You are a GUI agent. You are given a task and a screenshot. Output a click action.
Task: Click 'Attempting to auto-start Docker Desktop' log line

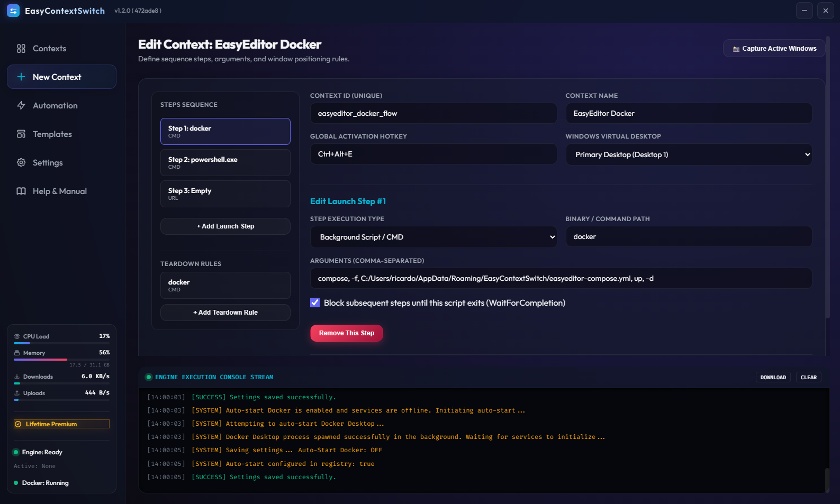pyautogui.click(x=287, y=424)
